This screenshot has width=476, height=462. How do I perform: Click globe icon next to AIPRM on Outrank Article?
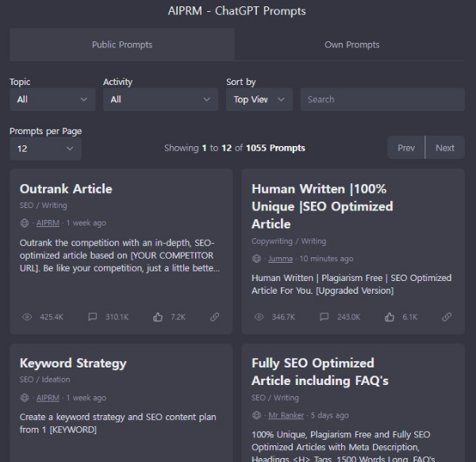[x=25, y=223]
